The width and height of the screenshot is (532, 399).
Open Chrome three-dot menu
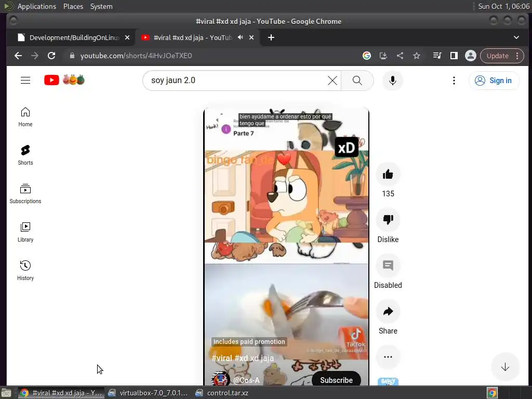(x=517, y=56)
